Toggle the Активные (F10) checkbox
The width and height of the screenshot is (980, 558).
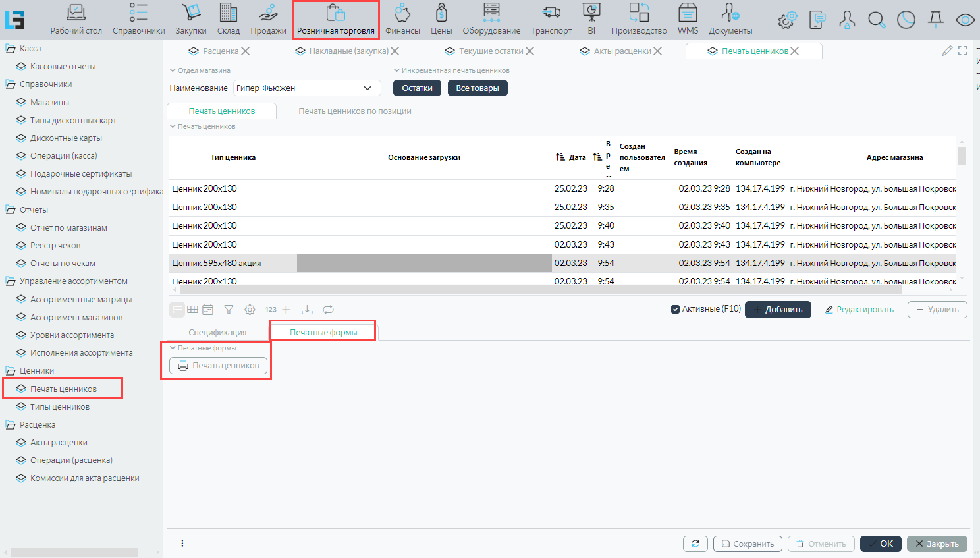tap(675, 309)
